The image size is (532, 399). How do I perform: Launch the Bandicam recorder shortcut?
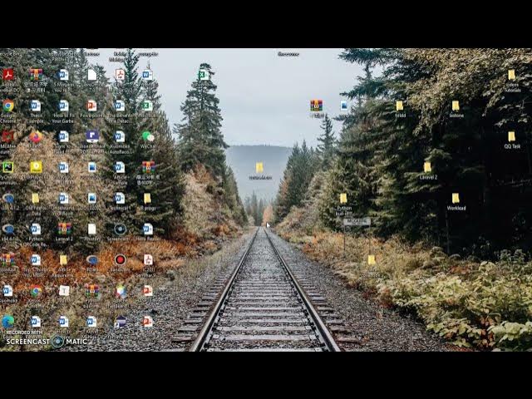pos(120,259)
